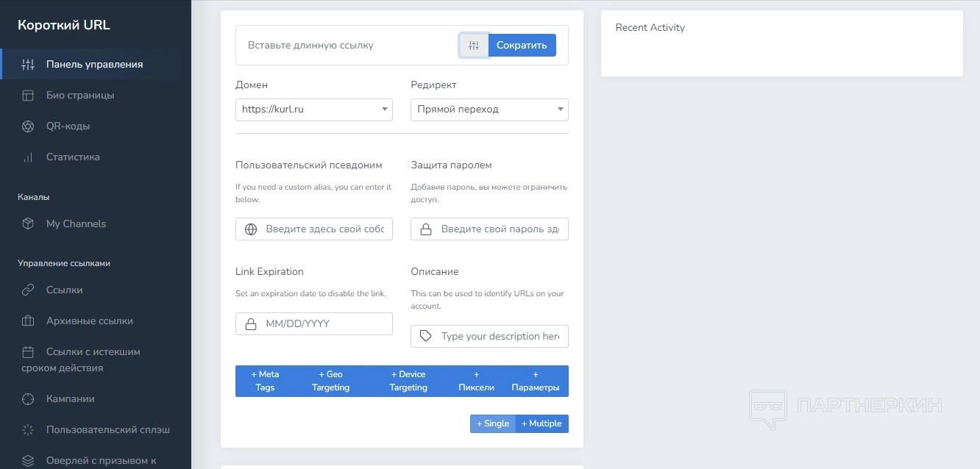Click the + Device Targeting button
Screen dimensions: 980x469
coord(408,381)
